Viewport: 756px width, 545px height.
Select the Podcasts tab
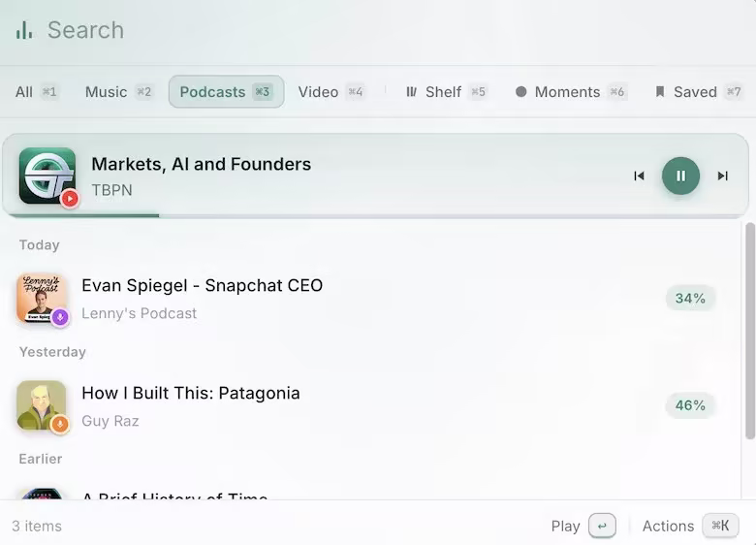tap(226, 91)
